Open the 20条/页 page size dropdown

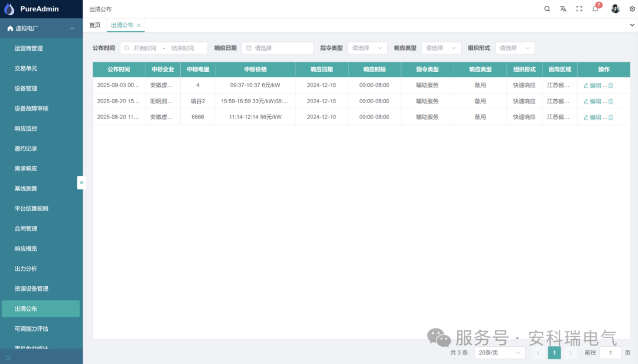tap(499, 352)
